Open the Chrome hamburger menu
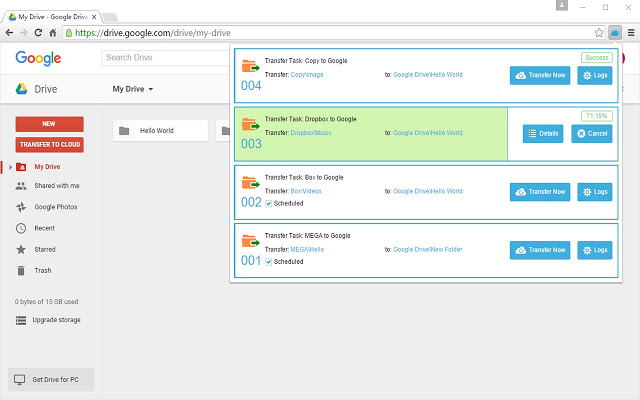Screen dimensions: 640x400 630,32
